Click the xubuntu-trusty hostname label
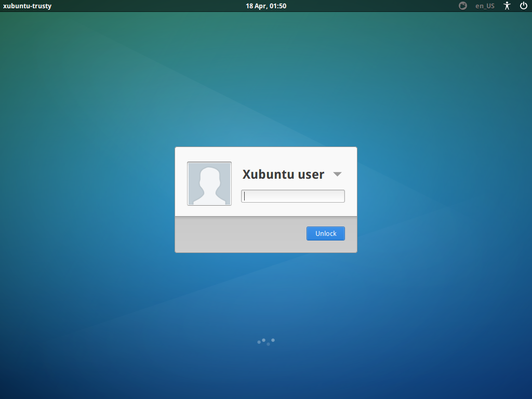532x399 pixels. point(28,6)
